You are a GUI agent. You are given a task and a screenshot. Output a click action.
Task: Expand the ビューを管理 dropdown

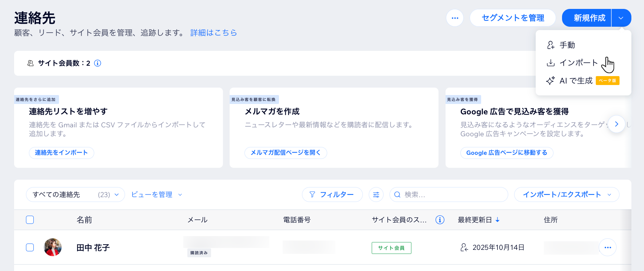click(x=157, y=195)
